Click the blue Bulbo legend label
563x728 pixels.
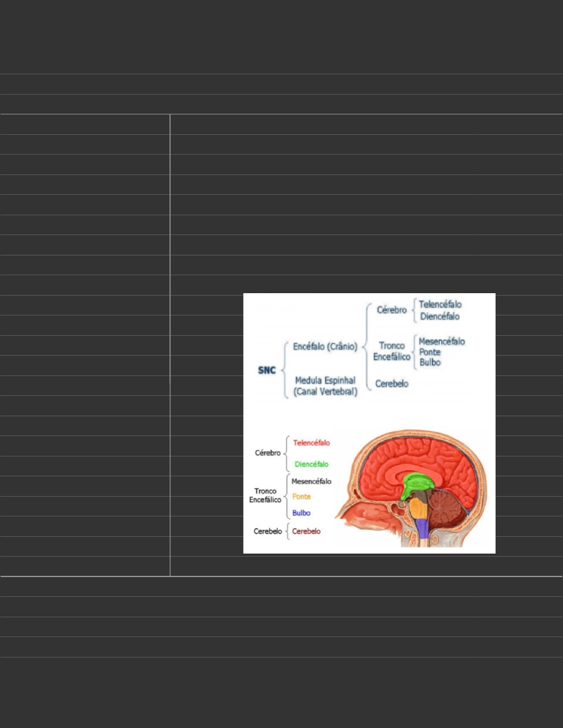tap(301, 513)
